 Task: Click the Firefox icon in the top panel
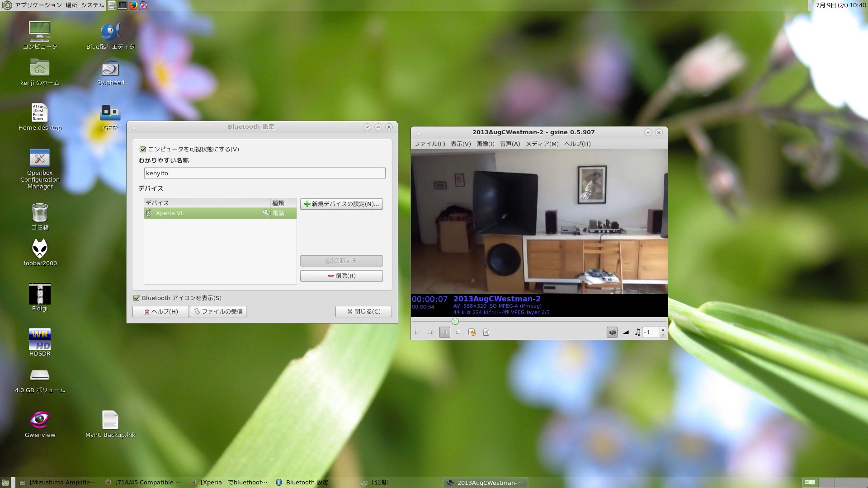click(133, 5)
